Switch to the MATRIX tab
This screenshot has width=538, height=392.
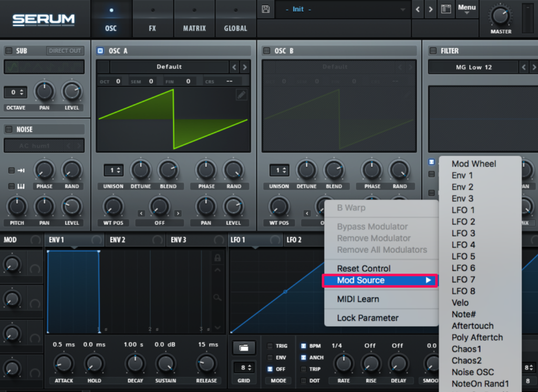(194, 19)
